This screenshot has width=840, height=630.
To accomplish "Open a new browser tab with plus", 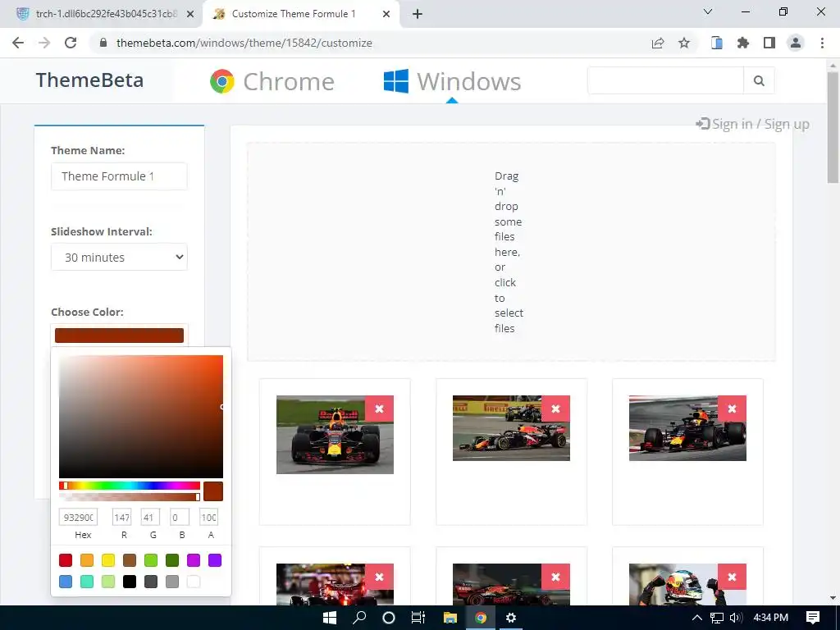I will coord(418,14).
